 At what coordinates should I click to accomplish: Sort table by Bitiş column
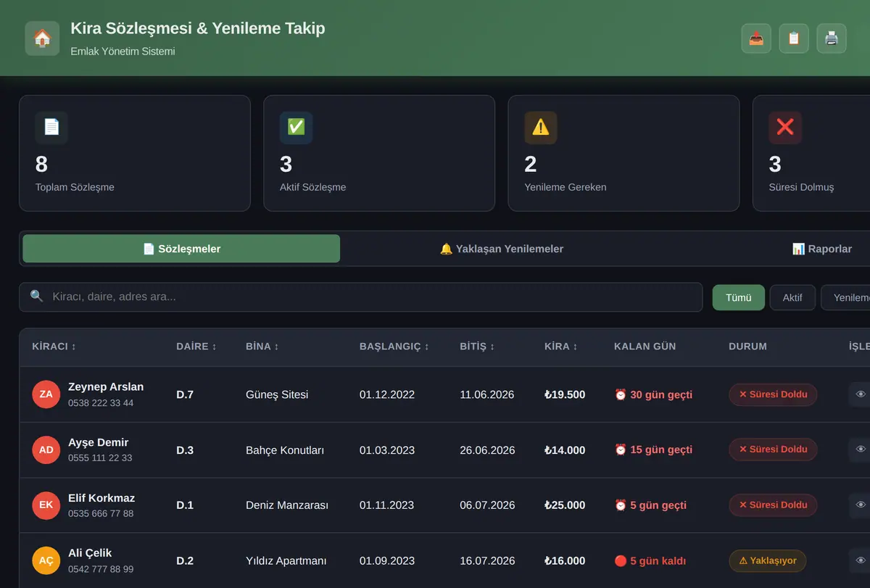point(477,347)
